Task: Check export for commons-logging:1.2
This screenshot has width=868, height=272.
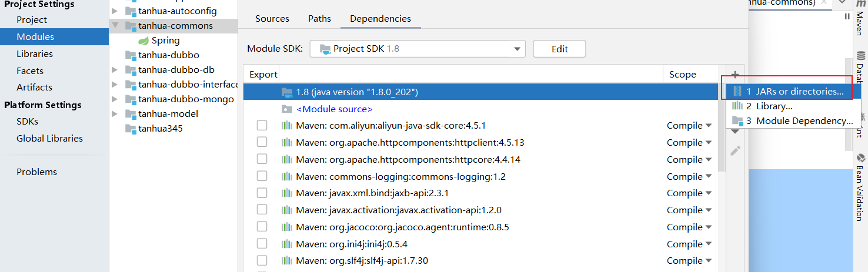Action: 262,176
